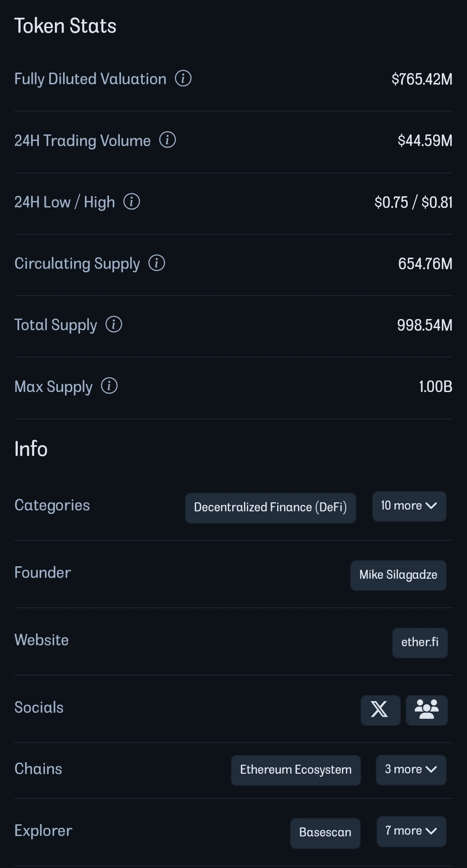This screenshot has width=467, height=868.
Task: Click the 654.76M circulating supply value
Action: 425,264
